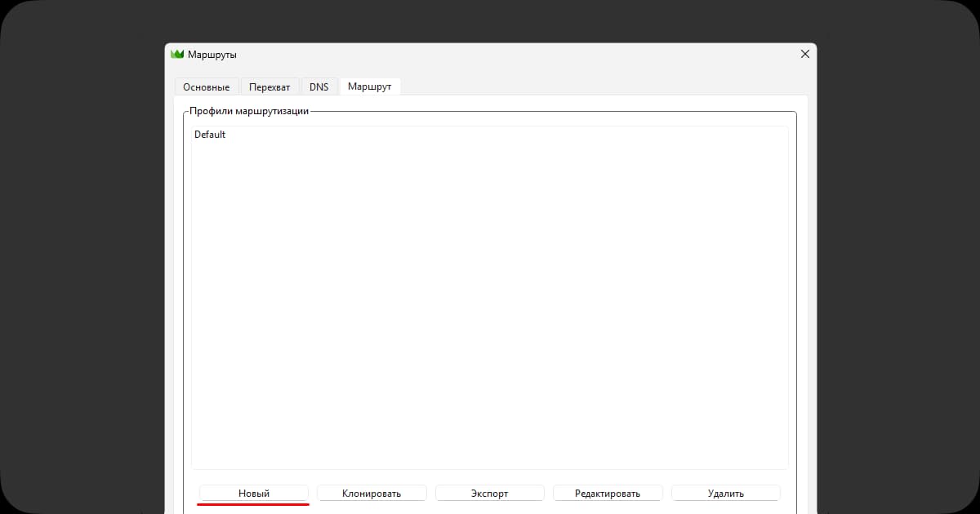Select the Маршрут tab
This screenshot has height=514, width=980.
click(369, 86)
